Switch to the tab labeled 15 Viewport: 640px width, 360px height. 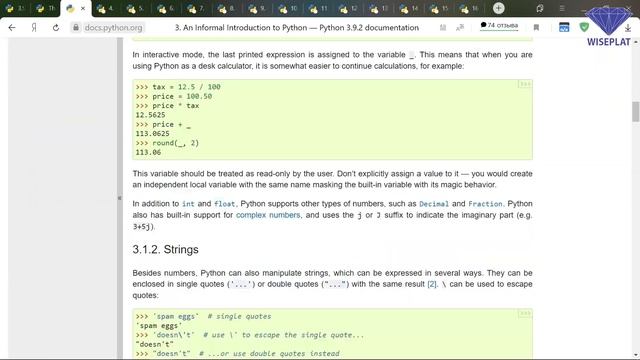tap(439, 8)
